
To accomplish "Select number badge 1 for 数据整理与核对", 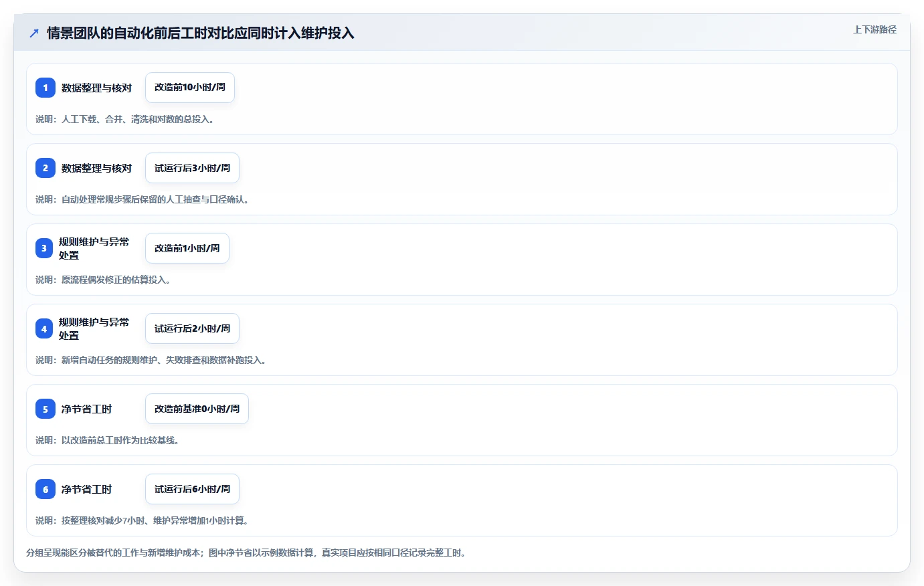I will 45,88.
